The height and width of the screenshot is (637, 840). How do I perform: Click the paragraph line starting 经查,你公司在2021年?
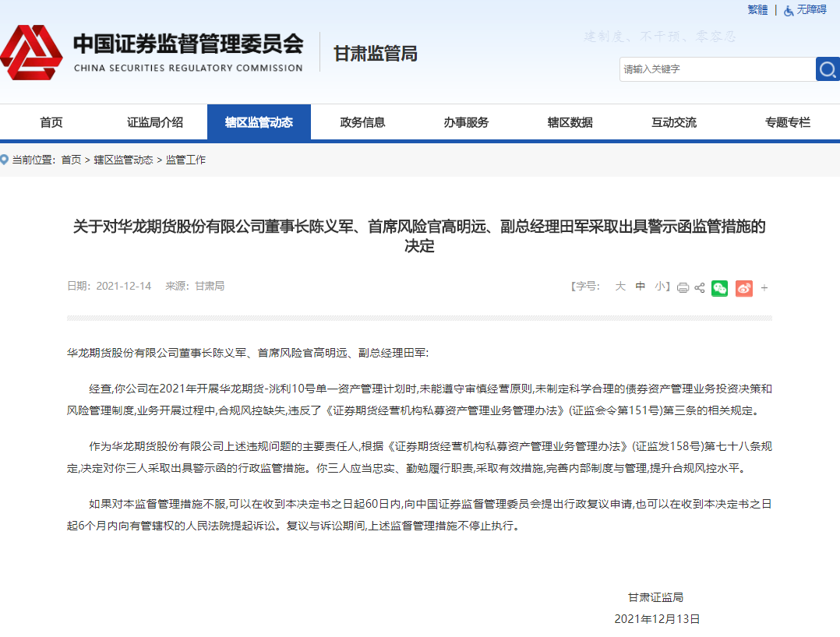pos(431,389)
